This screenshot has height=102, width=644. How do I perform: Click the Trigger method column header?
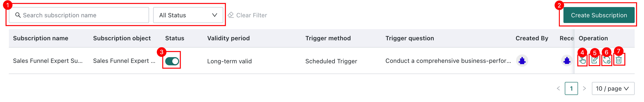[x=328, y=38]
